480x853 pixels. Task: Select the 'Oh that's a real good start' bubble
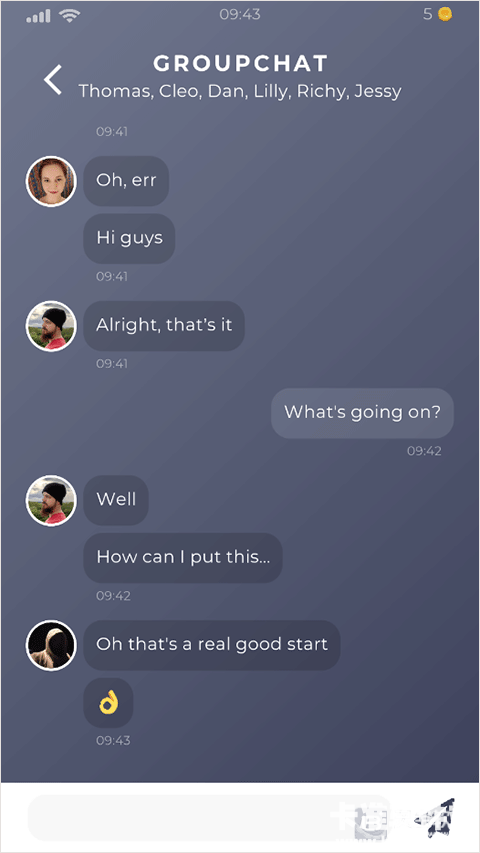[x=212, y=645]
